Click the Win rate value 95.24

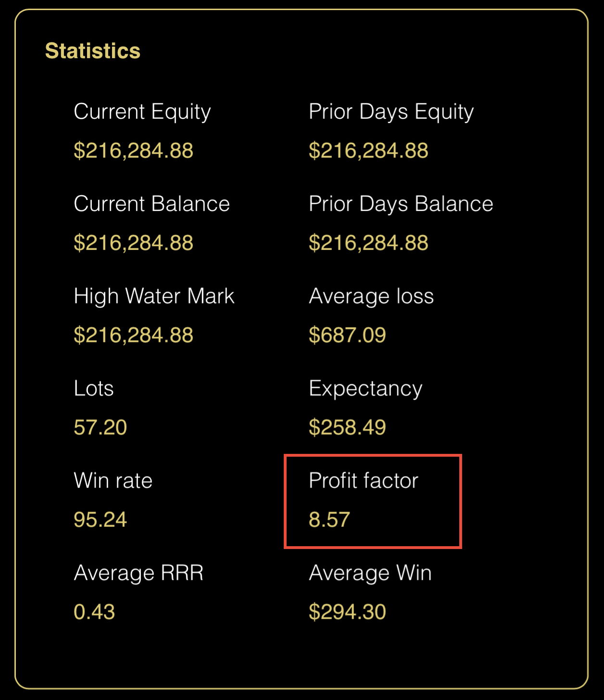tap(100, 520)
